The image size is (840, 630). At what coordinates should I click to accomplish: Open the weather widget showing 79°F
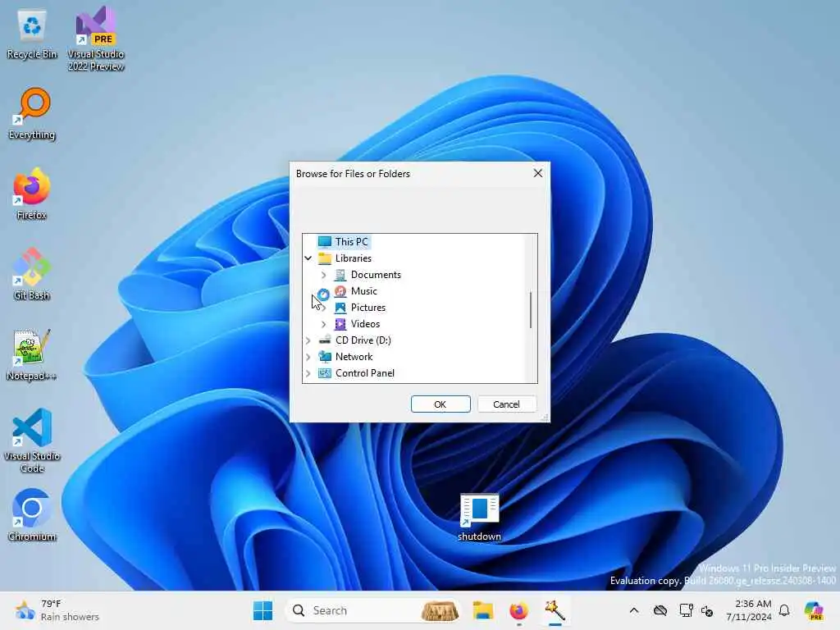[57, 610]
